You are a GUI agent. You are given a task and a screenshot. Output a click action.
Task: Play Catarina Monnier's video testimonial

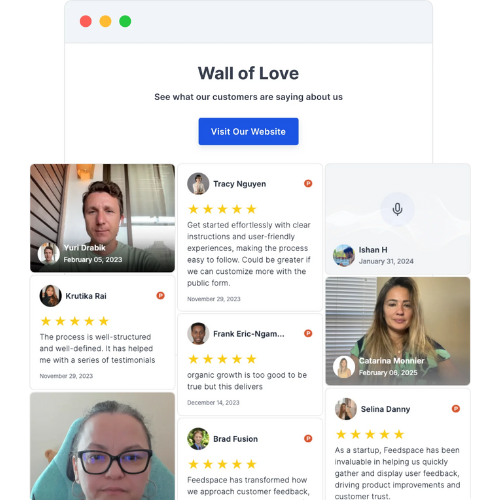coord(398,331)
